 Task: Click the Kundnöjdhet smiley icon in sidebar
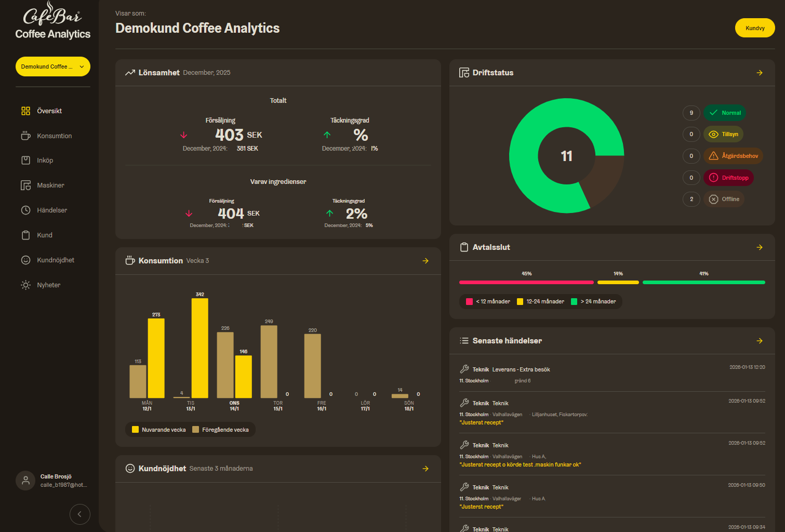pyautogui.click(x=25, y=260)
